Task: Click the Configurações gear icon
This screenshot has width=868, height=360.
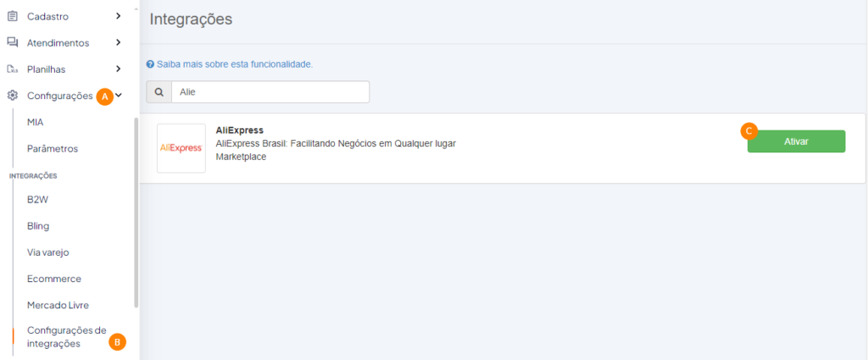Action: point(12,96)
